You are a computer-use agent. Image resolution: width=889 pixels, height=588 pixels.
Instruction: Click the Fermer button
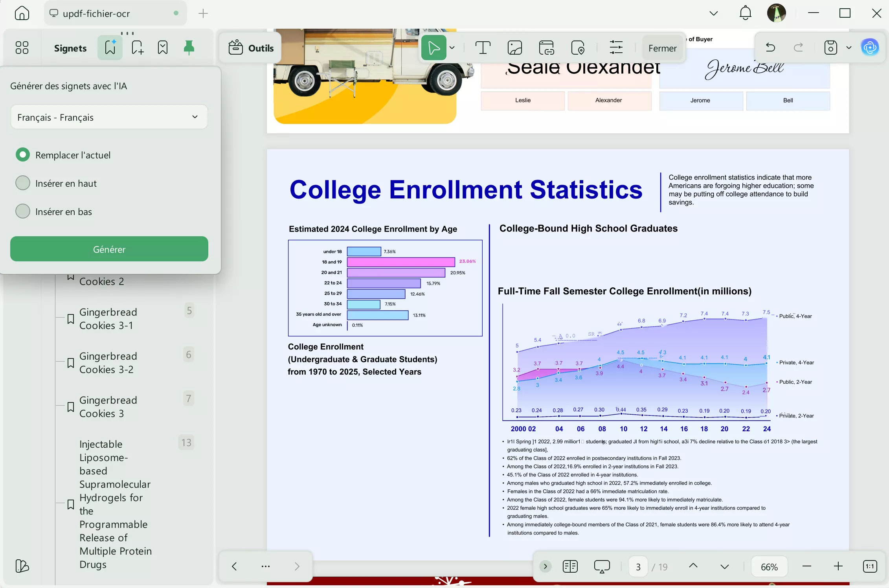(x=662, y=48)
